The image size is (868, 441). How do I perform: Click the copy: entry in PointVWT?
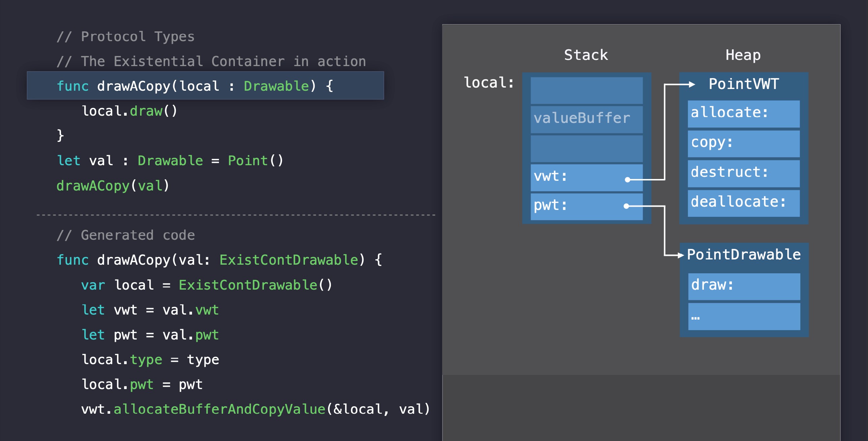(x=743, y=143)
